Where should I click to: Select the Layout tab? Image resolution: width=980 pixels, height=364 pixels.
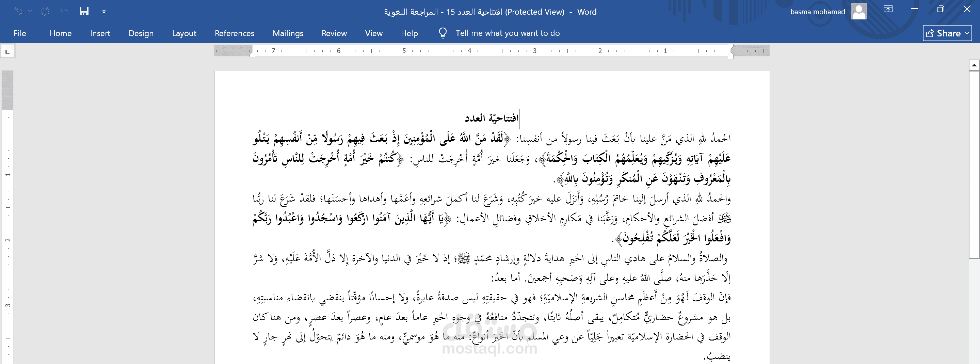tap(184, 33)
